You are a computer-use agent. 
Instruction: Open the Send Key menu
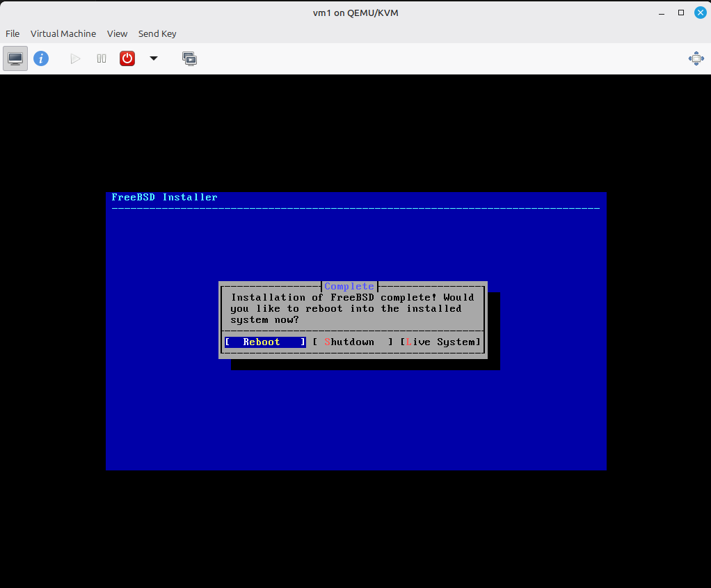coord(157,33)
